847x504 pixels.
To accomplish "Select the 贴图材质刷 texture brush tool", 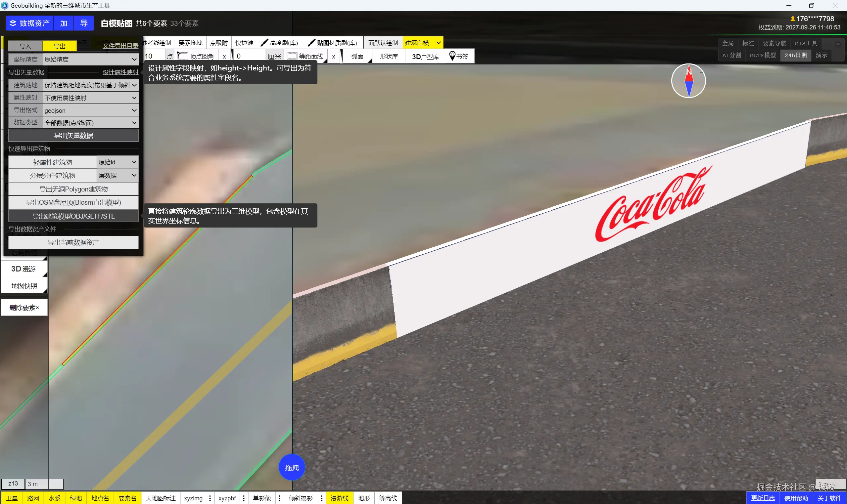I will pyautogui.click(x=333, y=43).
